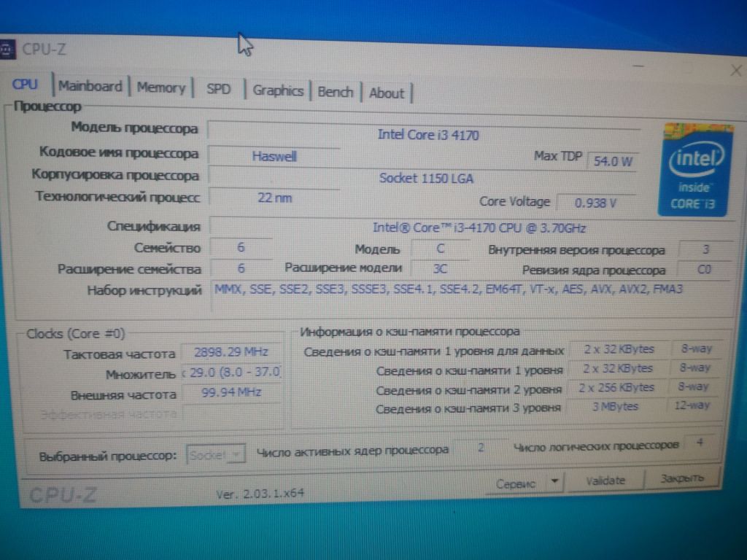Open the About tab
The height and width of the screenshot is (560, 747).
click(x=387, y=93)
